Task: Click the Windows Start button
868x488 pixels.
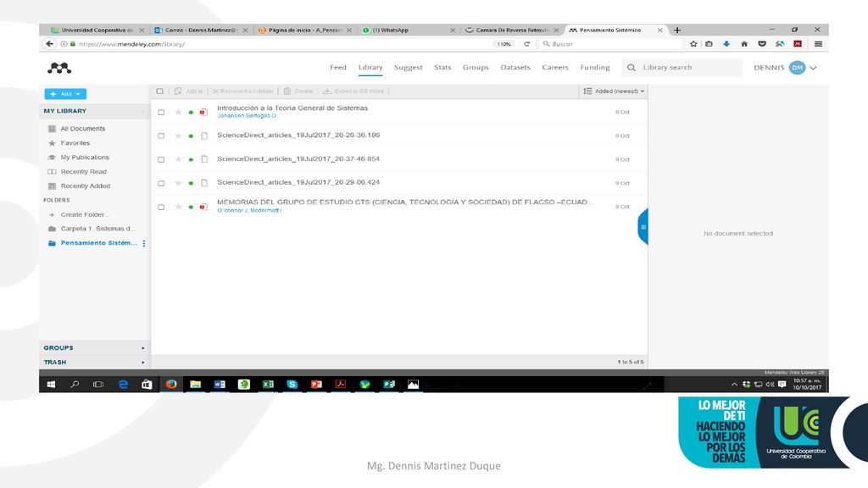Action: point(51,384)
